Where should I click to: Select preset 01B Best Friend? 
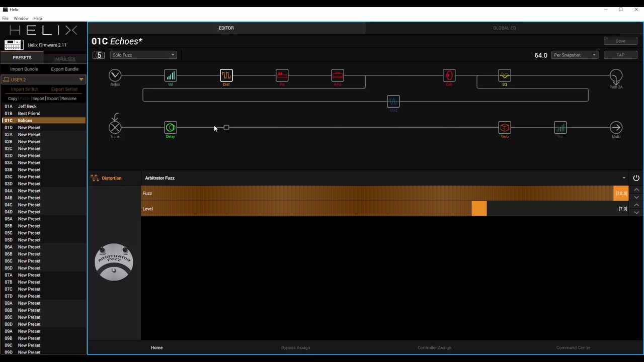pos(44,114)
